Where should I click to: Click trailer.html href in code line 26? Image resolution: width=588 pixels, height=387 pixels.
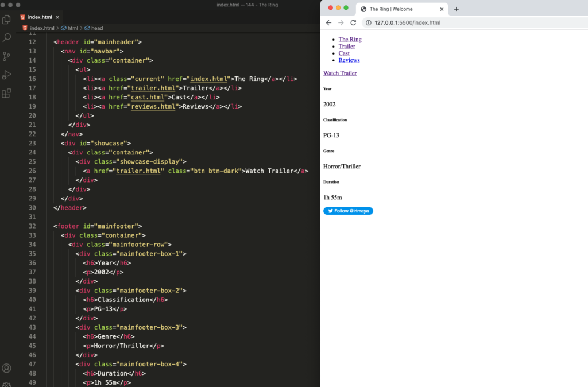point(138,171)
